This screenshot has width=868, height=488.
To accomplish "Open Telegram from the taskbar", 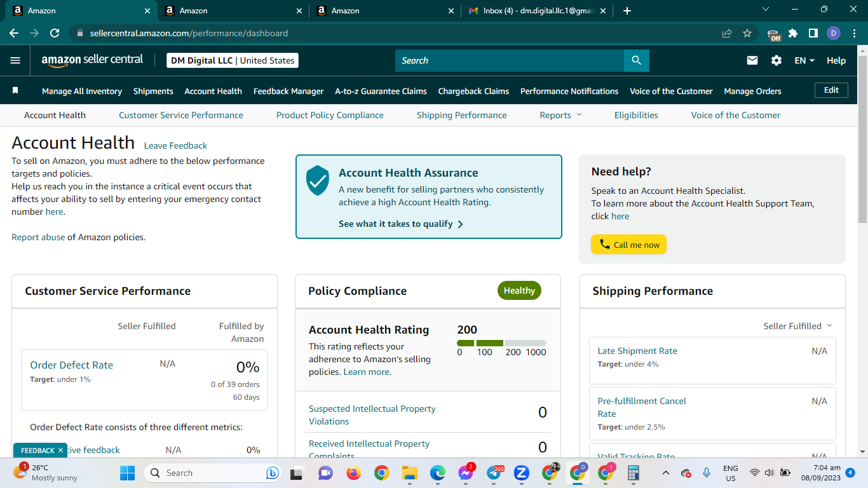I will pos(494,473).
